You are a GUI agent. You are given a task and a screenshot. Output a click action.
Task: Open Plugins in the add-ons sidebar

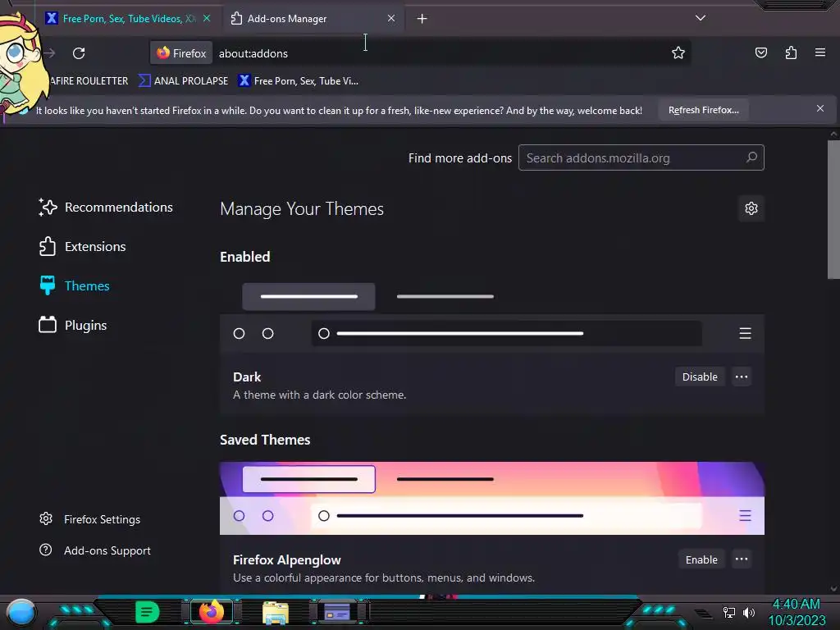coord(73,325)
